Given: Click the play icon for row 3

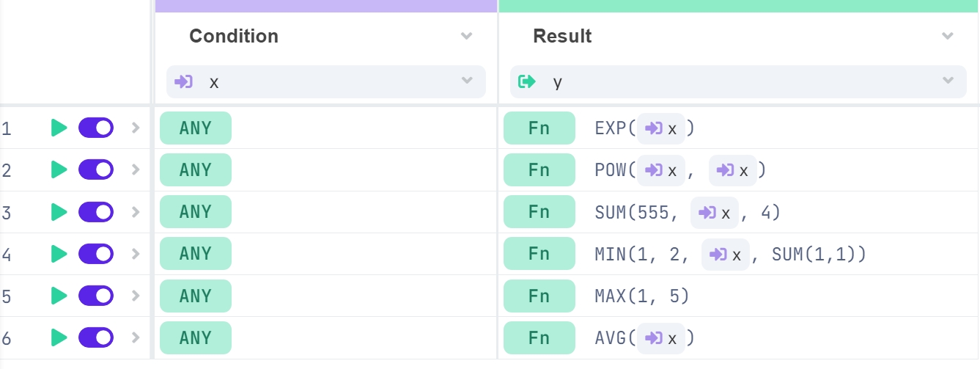Looking at the screenshot, I should pos(59,212).
